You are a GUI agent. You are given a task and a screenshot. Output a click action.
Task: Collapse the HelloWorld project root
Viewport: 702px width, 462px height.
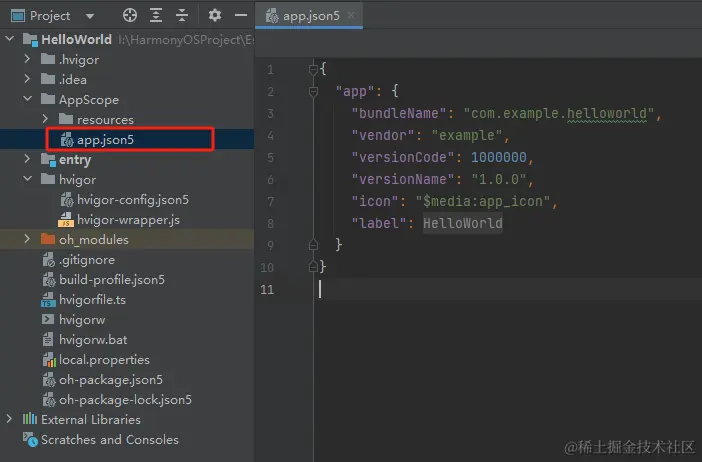10,39
